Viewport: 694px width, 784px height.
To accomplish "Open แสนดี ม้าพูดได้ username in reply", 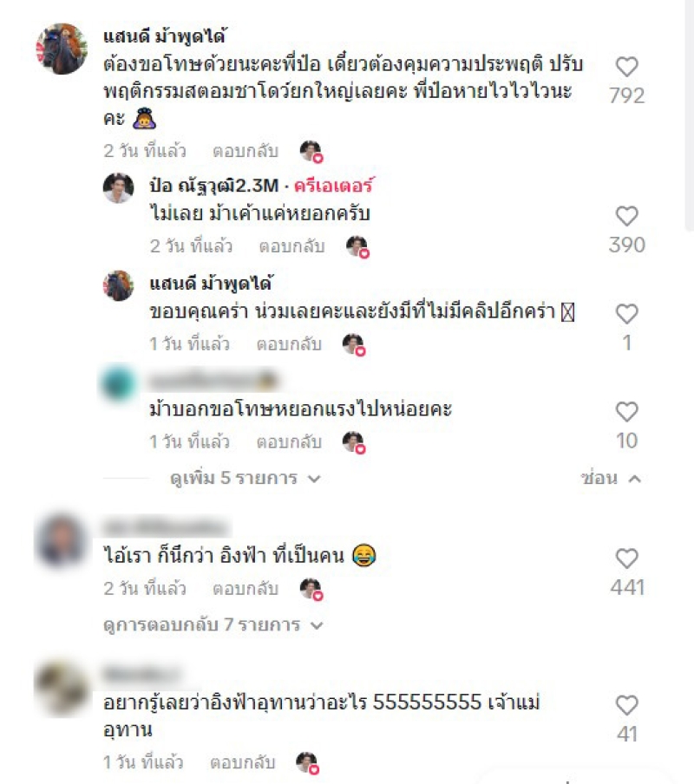I will tap(211, 284).
